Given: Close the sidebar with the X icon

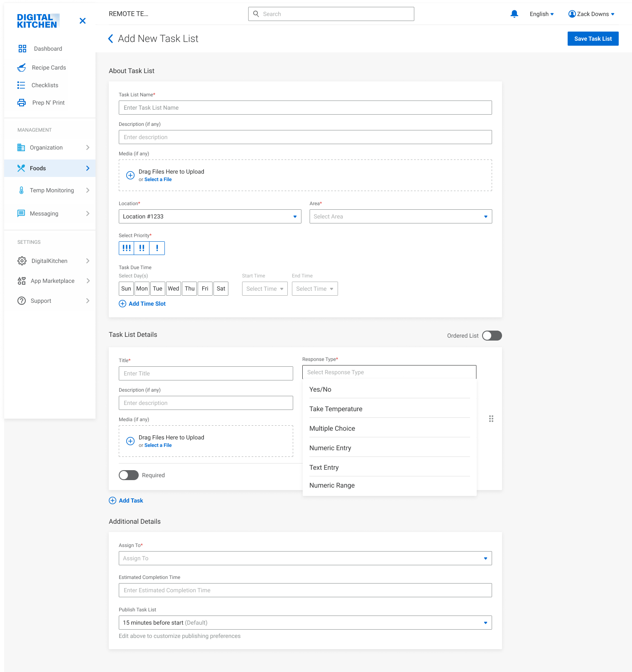Looking at the screenshot, I should [x=83, y=21].
